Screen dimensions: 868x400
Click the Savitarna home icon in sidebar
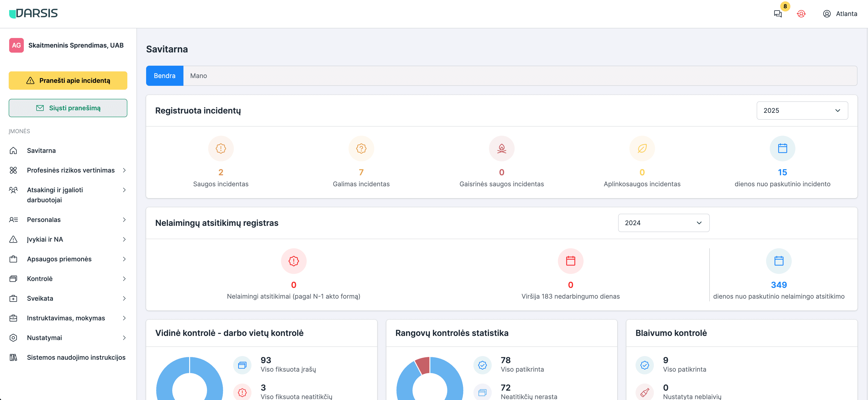pyautogui.click(x=14, y=151)
